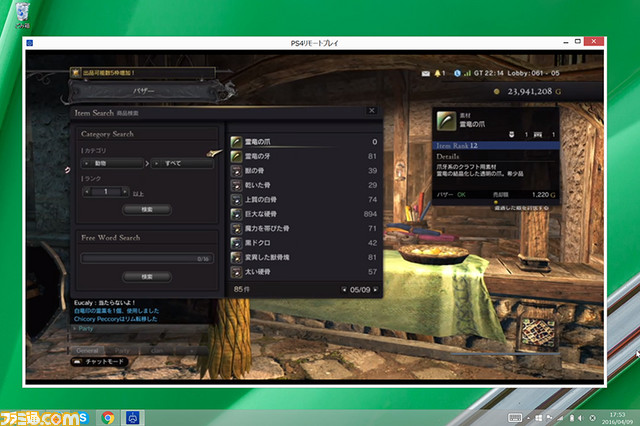Image resolution: width=640 pixels, height=426 pixels.
Task: Click the blue round status icon in the HUD
Action: (457, 73)
